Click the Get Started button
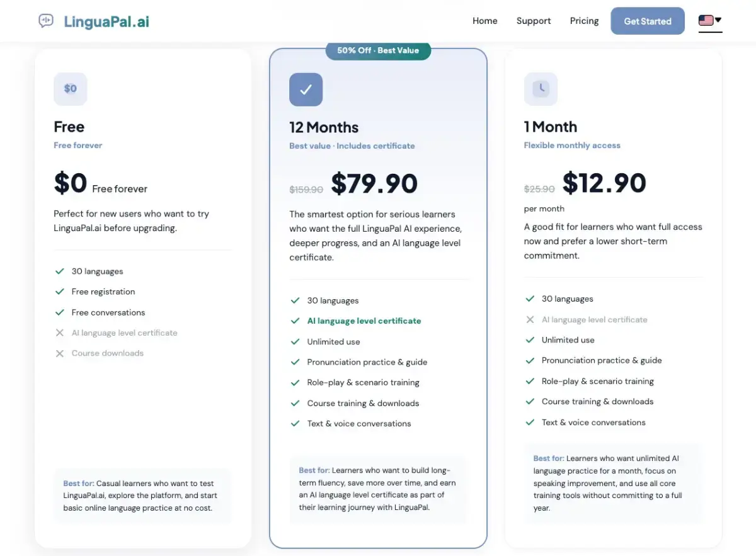Screen dimensions: 756x556 [648, 21]
